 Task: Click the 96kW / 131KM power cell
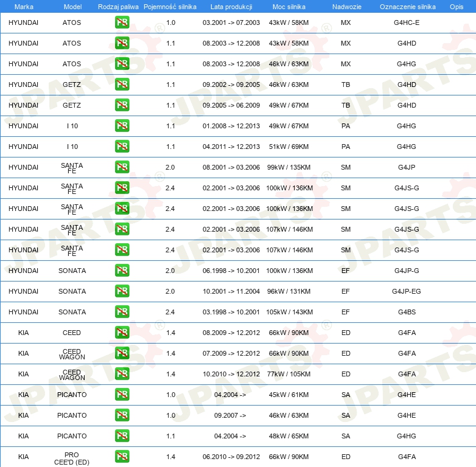tap(289, 291)
